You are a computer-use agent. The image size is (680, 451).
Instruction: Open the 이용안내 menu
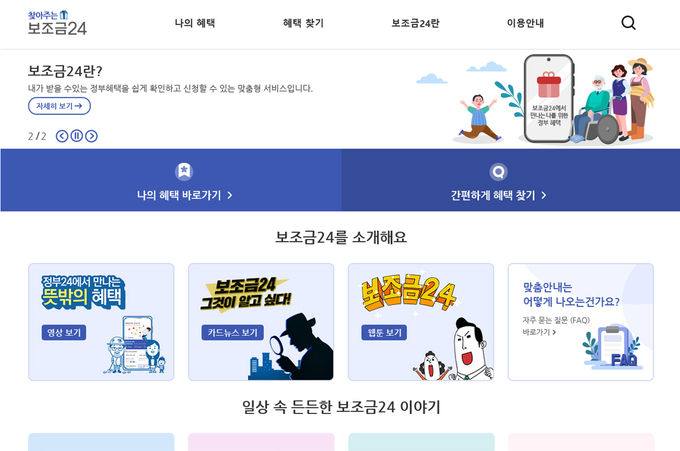525,23
